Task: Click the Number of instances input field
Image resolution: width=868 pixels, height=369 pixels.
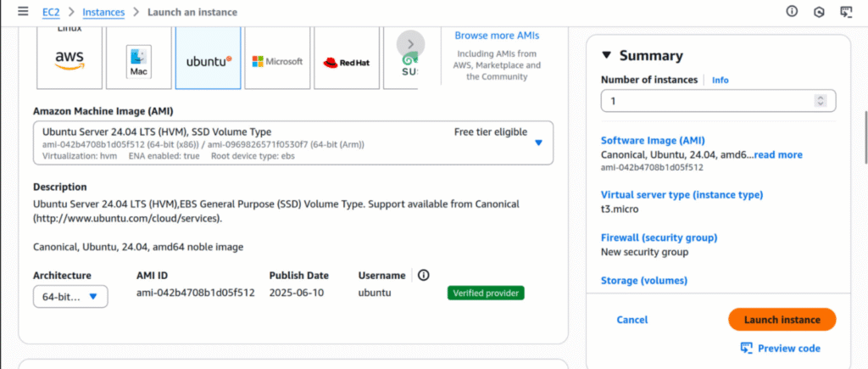Action: tap(719, 101)
